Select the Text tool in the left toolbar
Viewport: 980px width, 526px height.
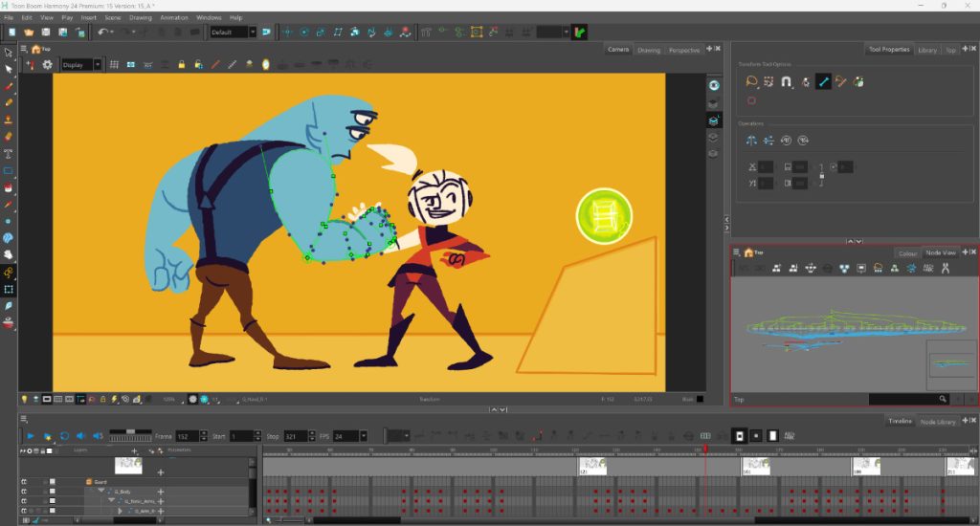pyautogui.click(x=8, y=154)
